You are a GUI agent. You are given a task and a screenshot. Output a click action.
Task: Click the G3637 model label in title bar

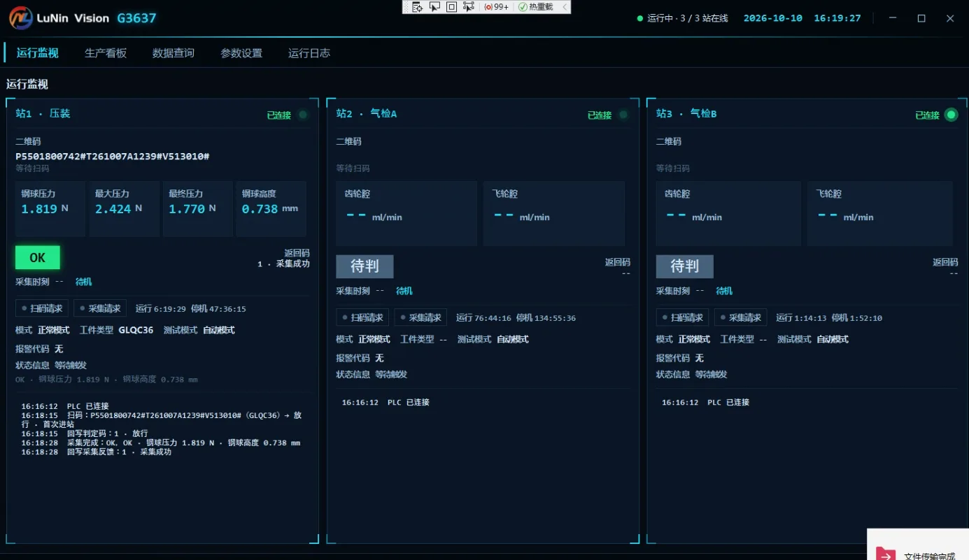click(x=136, y=18)
